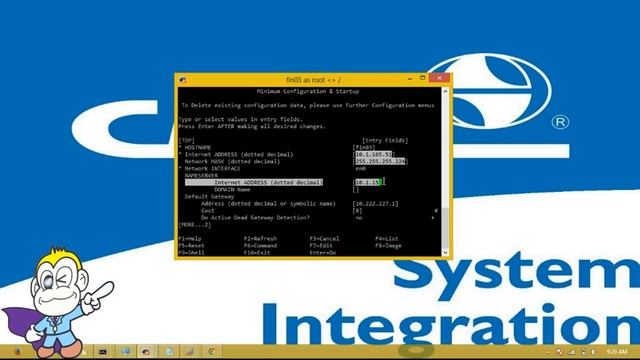Click the 'Network INTERFACE' label

click(212, 168)
